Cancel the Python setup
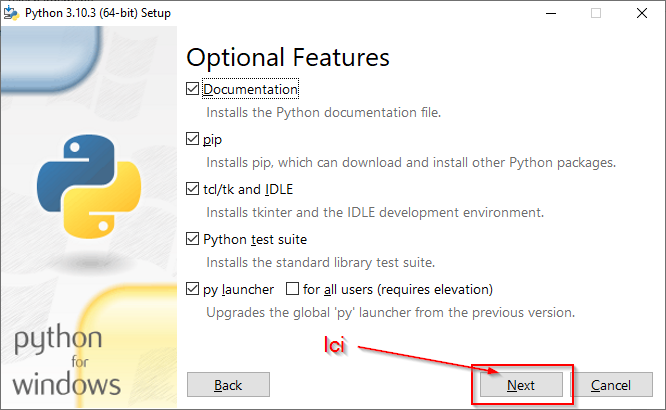This screenshot has height=410, width=666. click(x=611, y=385)
